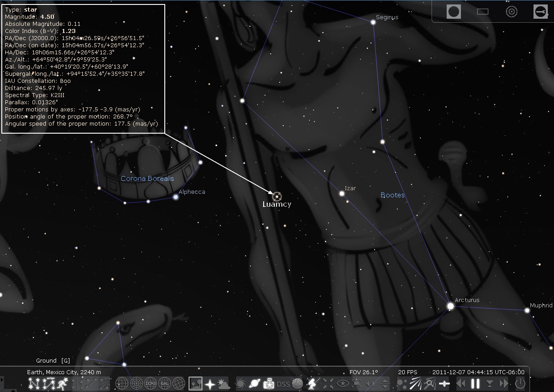Select the Arcturus star

[450, 306]
